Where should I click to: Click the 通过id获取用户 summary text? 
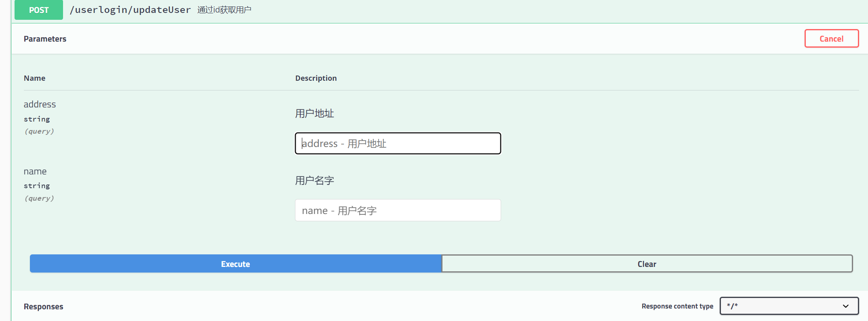[224, 10]
